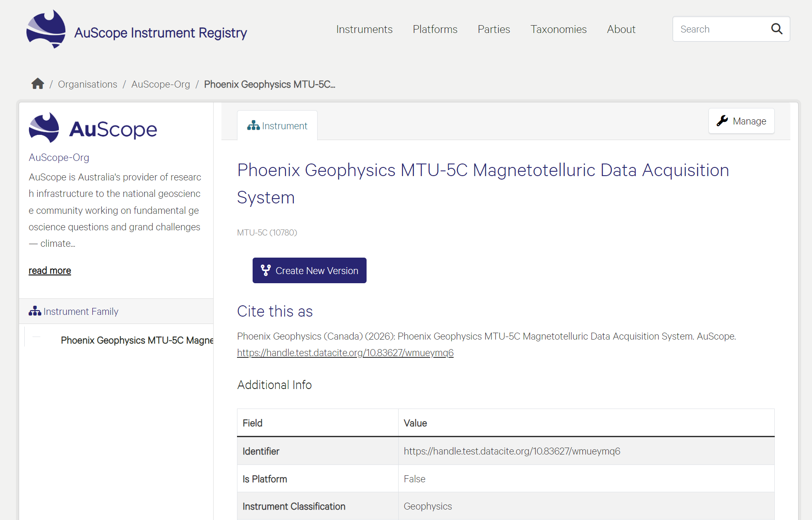Click Create New Version button
This screenshot has height=520, width=812.
(309, 270)
